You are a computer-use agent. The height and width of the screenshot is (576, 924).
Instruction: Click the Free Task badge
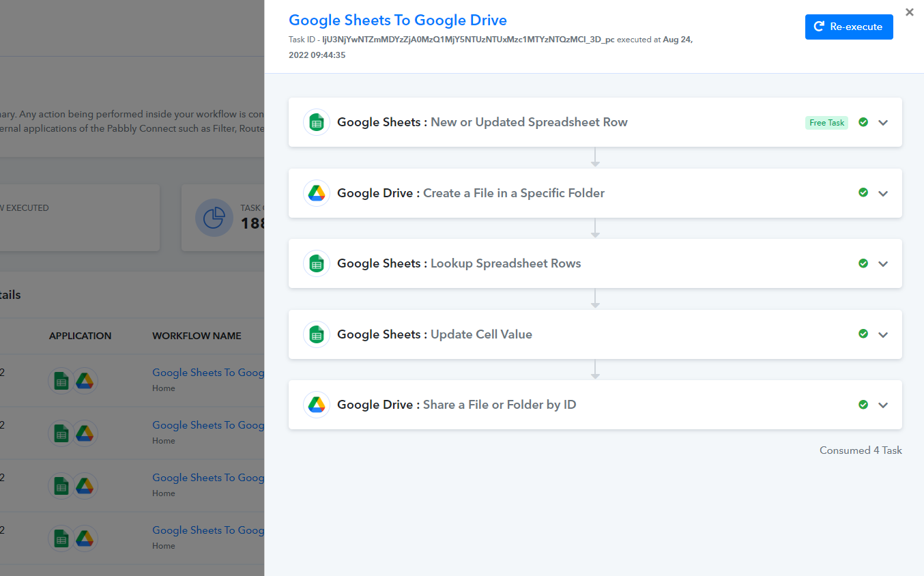coord(827,123)
